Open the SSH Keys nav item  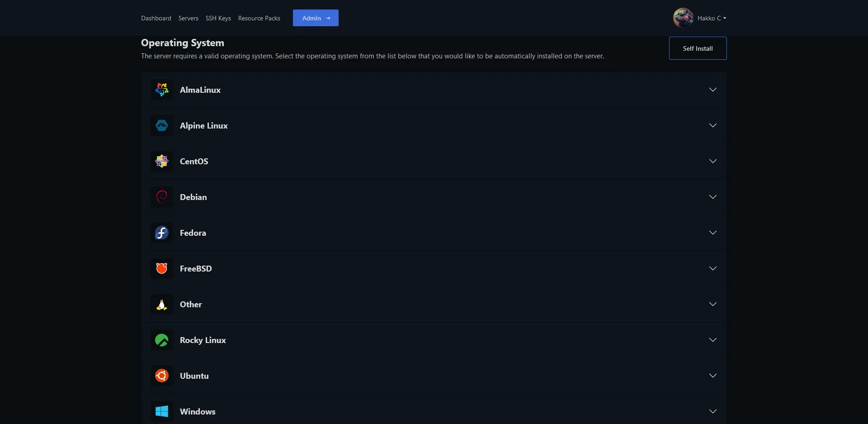pyautogui.click(x=218, y=18)
